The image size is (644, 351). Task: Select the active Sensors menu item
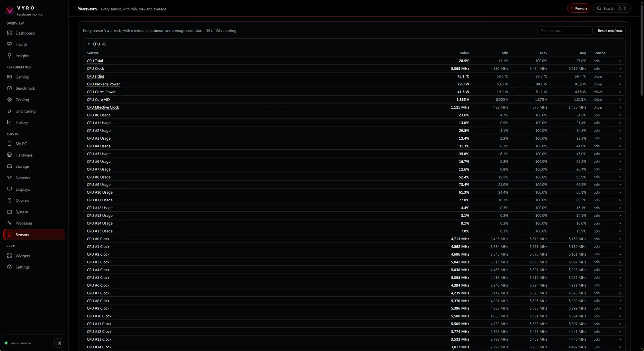click(x=34, y=235)
